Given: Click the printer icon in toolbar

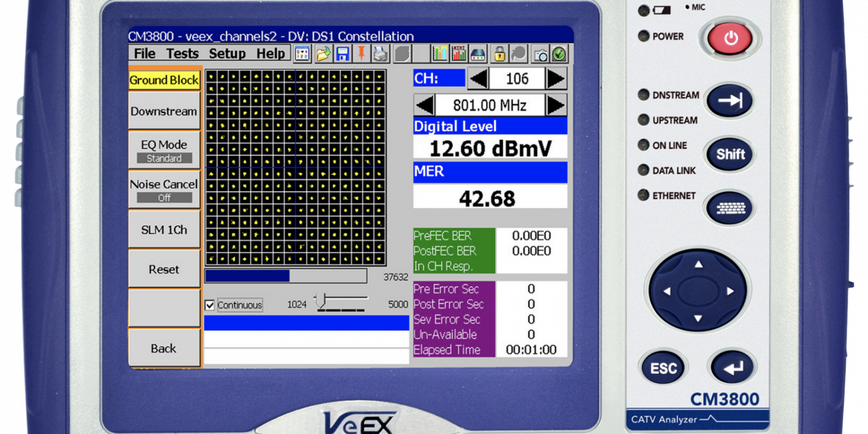Looking at the screenshot, I should [380, 54].
